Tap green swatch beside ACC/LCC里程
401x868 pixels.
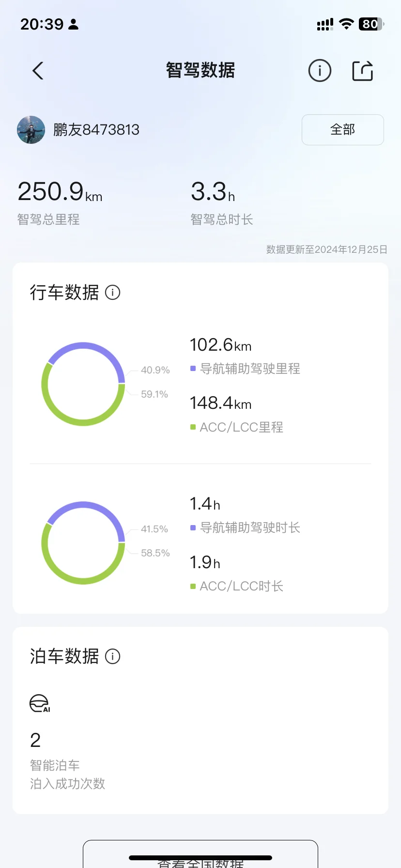click(x=193, y=427)
